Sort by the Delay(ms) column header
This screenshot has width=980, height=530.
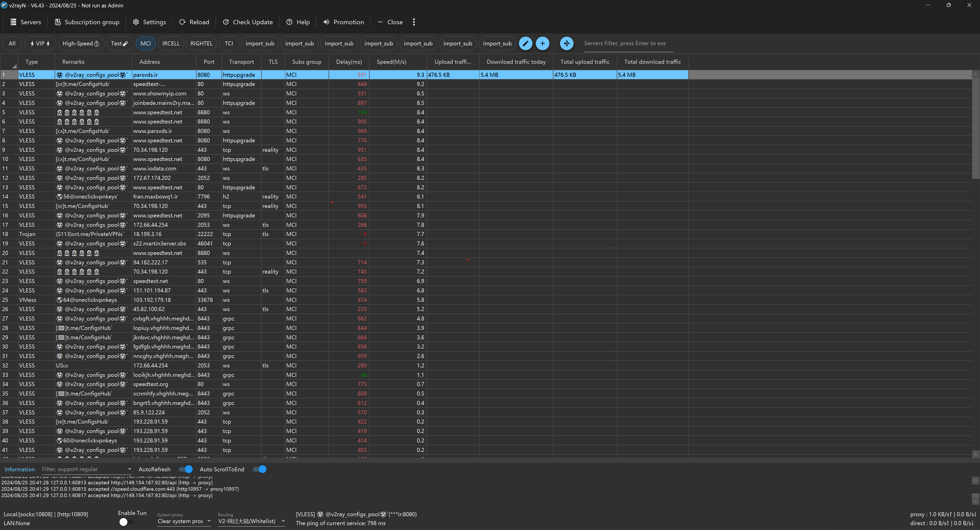tap(349, 61)
